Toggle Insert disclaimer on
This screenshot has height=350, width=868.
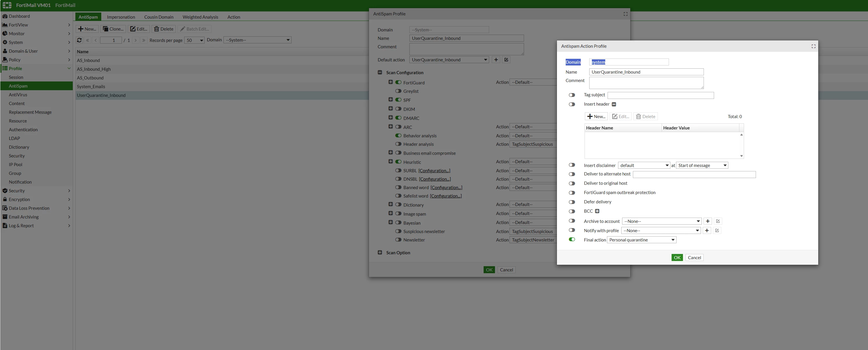tap(572, 165)
